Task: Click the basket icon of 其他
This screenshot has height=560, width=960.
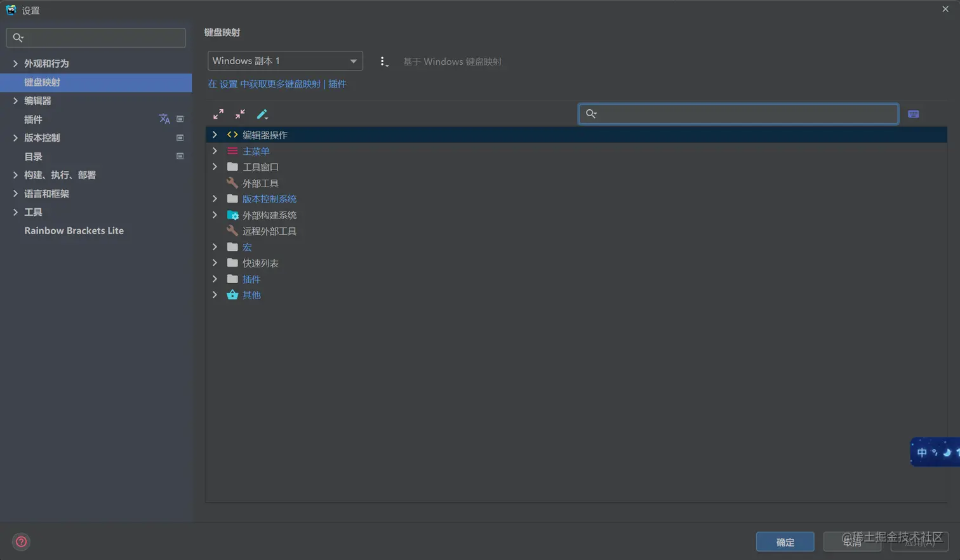Action: [232, 295]
